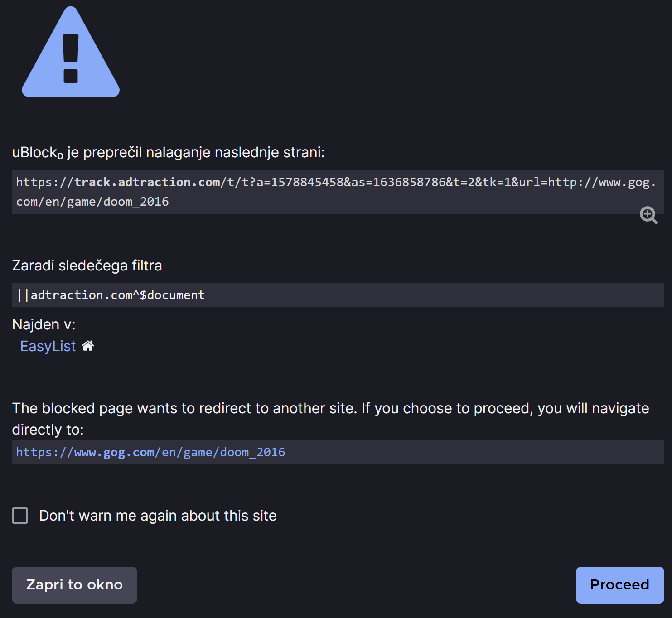Image resolution: width=672 pixels, height=618 pixels.
Task: Click the ||adtraction.com^$document filter text
Action: pyautogui.click(x=111, y=295)
